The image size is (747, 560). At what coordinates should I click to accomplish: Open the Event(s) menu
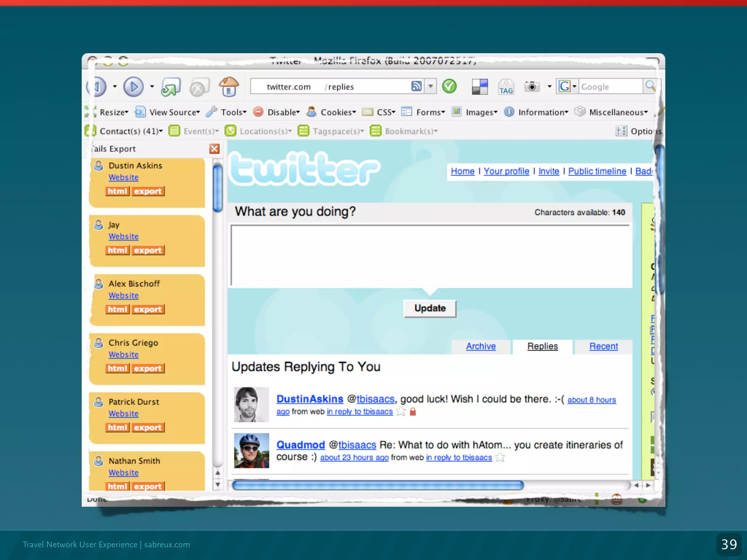(194, 131)
